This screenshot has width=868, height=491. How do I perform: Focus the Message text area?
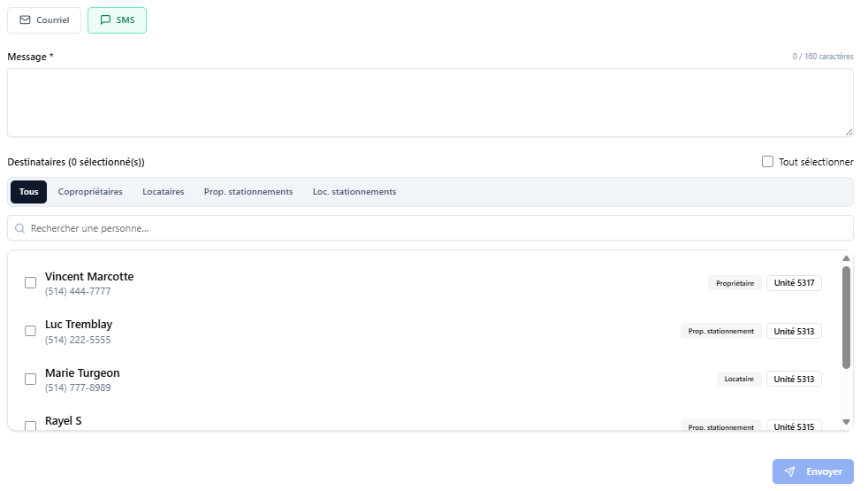430,103
